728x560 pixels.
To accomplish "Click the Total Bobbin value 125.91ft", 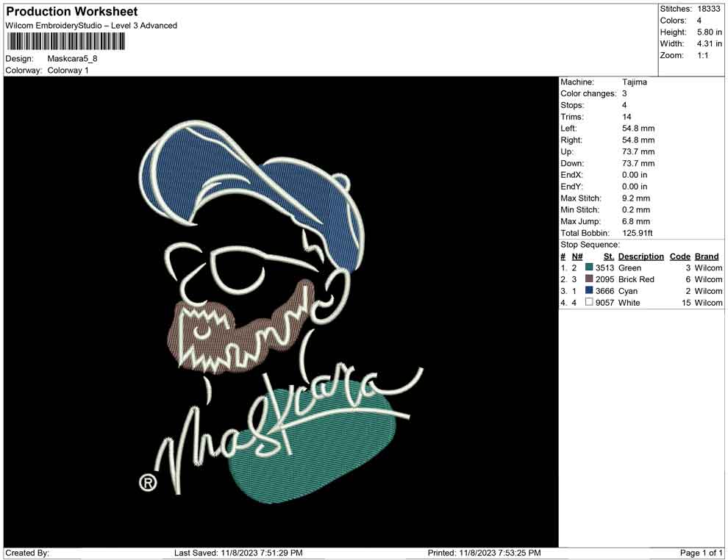I will pos(638,233).
